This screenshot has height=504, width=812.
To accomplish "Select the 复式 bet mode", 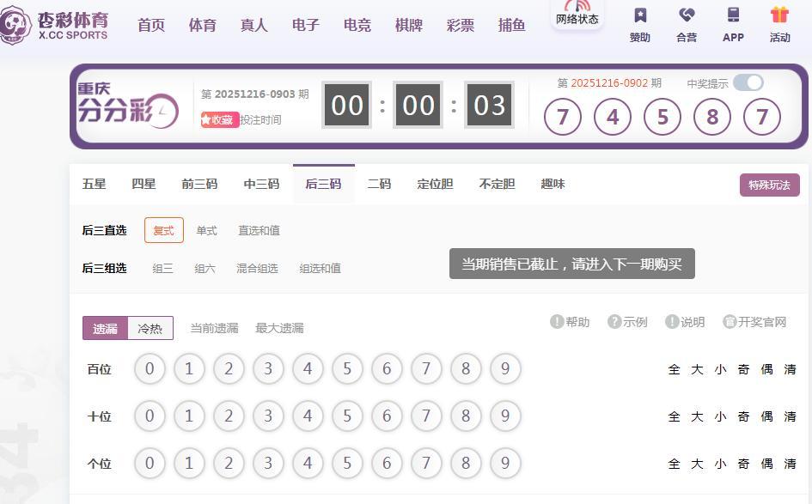I will tap(163, 230).
